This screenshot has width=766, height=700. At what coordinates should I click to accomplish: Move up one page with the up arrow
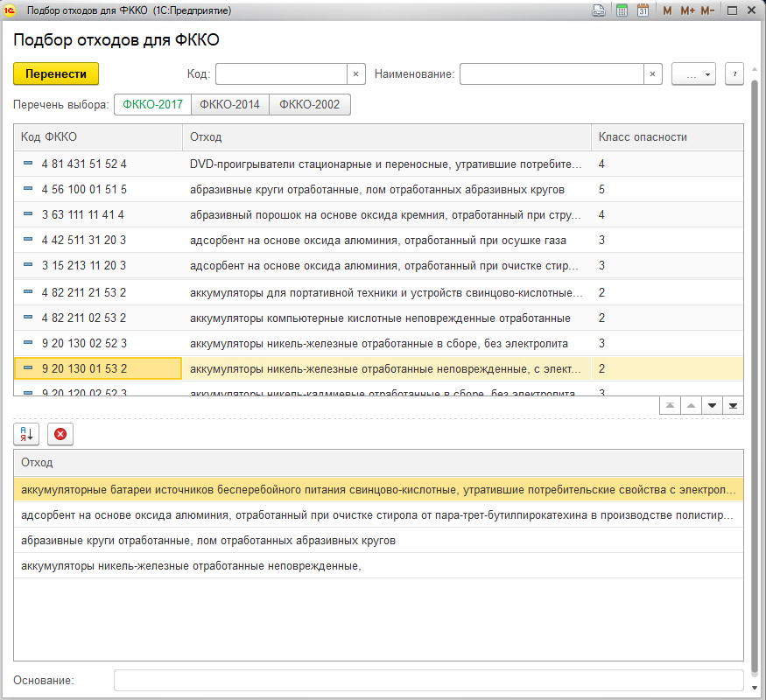[692, 406]
